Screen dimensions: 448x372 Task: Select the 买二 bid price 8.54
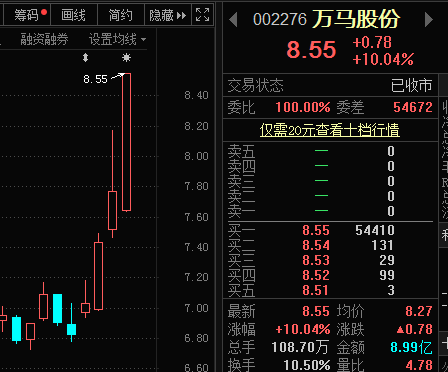[x=316, y=245]
